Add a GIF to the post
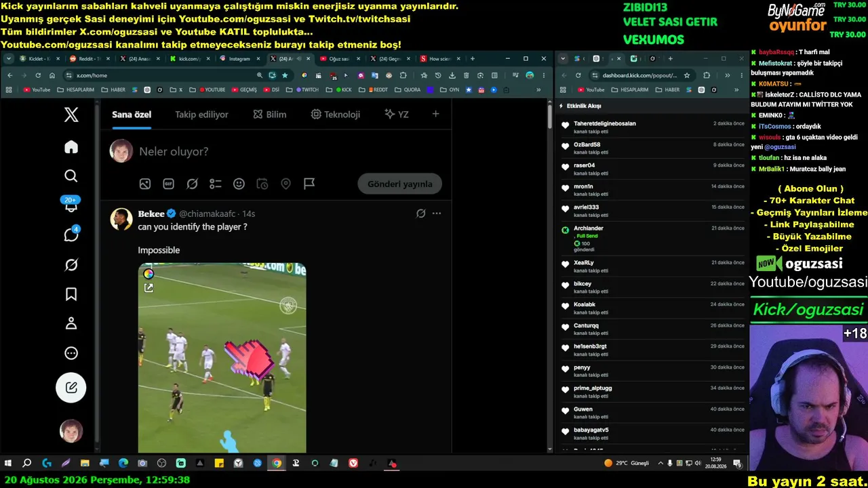Screen dimensions: 868x488 tap(168, 184)
